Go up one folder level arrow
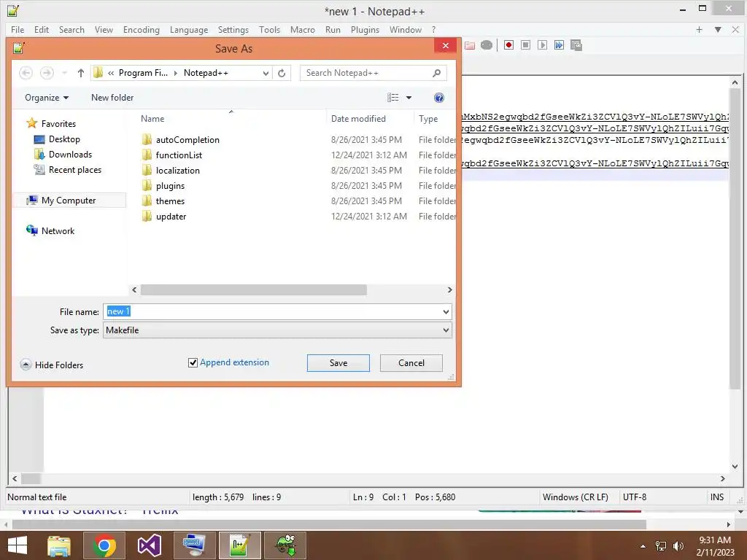The height and width of the screenshot is (560, 747). [x=80, y=73]
